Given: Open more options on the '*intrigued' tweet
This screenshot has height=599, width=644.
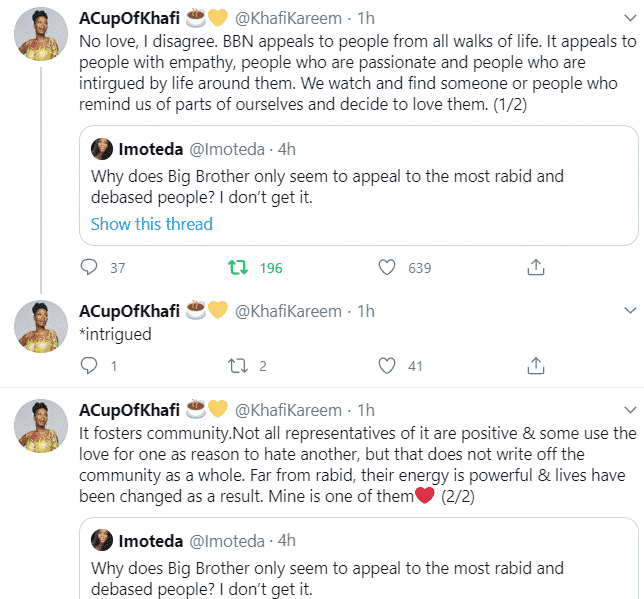Looking at the screenshot, I should pos(627,311).
